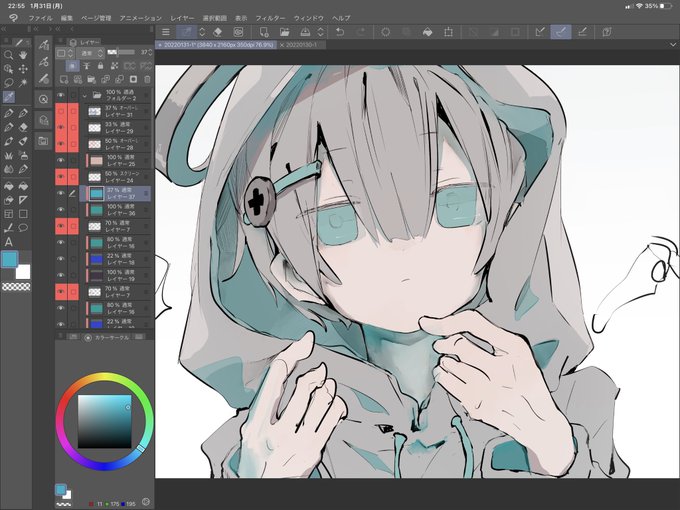Open the ヘルプ menu
The image size is (680, 510).
point(341,18)
